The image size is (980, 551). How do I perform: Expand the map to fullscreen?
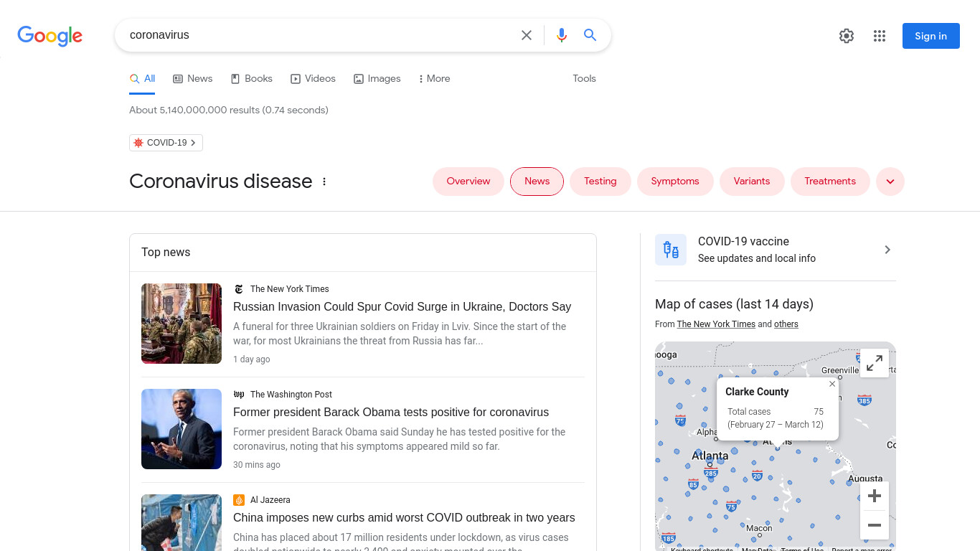click(x=875, y=363)
